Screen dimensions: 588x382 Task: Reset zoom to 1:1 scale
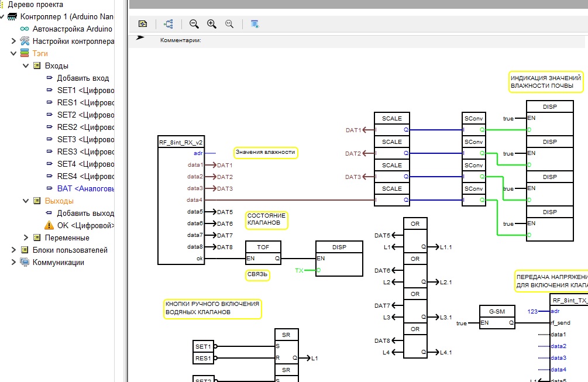point(229,24)
